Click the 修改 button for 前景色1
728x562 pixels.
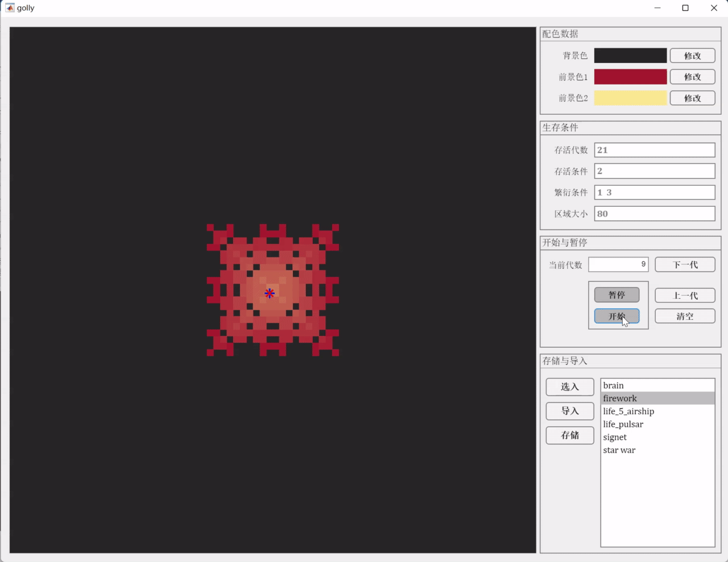tap(692, 77)
